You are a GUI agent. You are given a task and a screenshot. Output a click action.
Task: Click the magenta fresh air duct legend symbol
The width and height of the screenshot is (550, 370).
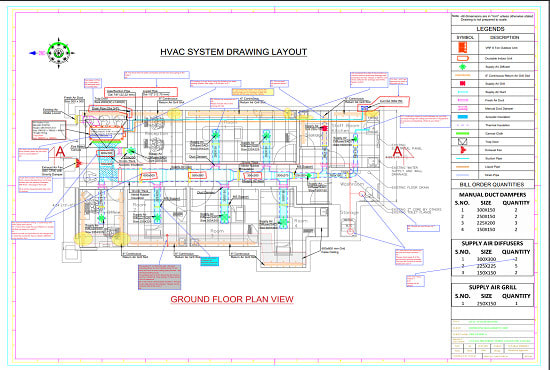463,100
